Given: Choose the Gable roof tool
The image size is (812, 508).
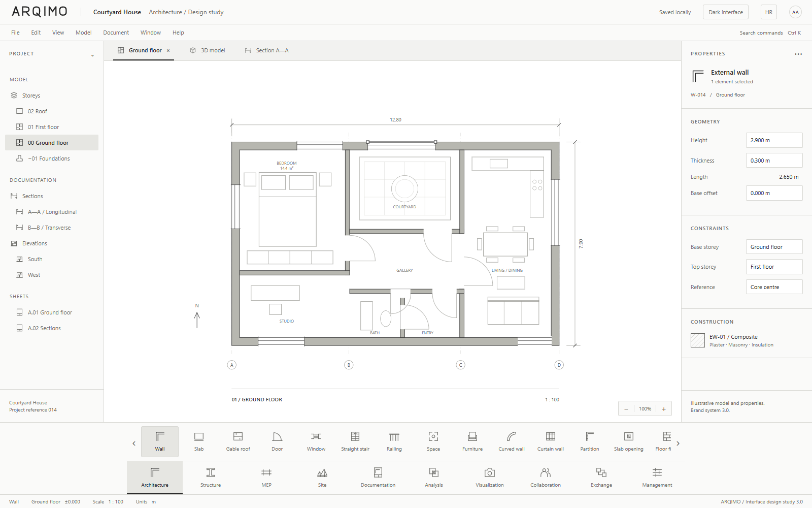Looking at the screenshot, I should click(238, 441).
